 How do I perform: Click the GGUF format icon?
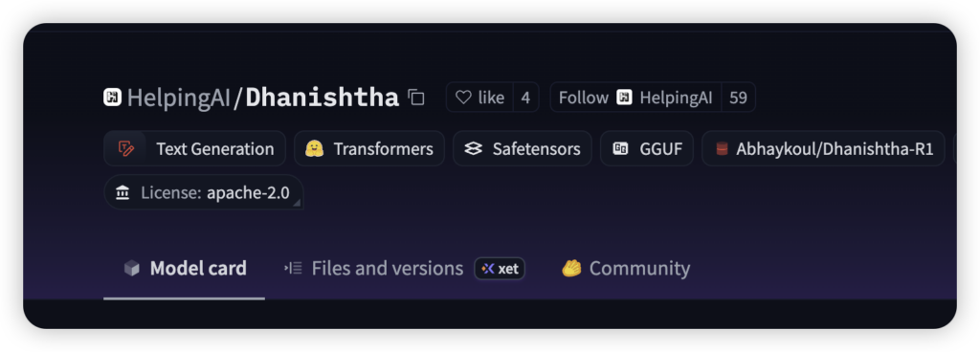point(620,148)
